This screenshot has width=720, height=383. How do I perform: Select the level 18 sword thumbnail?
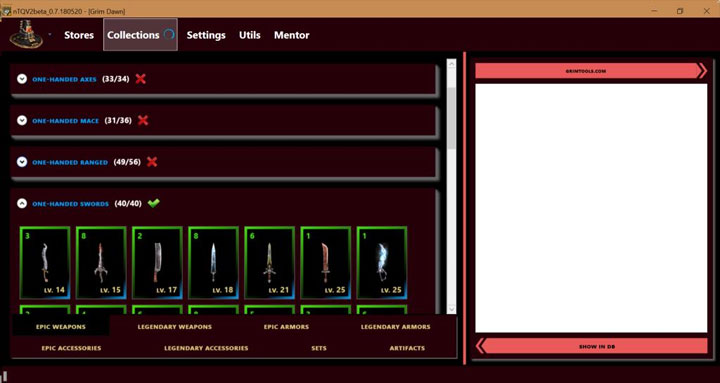(214, 263)
